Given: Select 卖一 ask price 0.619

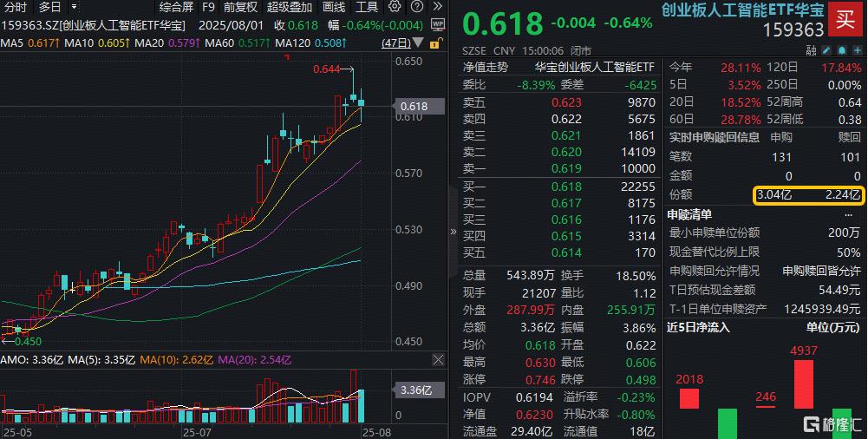Looking at the screenshot, I should (x=566, y=168).
